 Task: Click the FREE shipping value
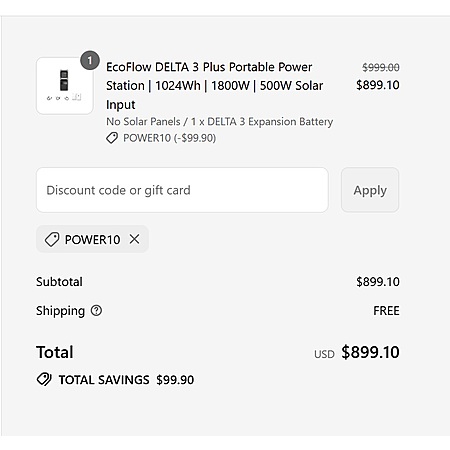click(386, 311)
